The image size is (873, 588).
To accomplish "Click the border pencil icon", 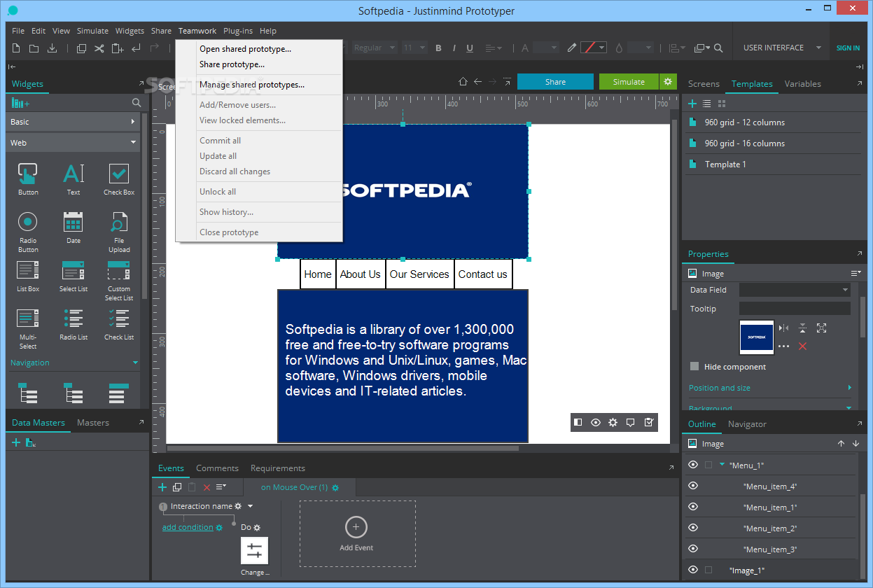I will click(x=572, y=48).
